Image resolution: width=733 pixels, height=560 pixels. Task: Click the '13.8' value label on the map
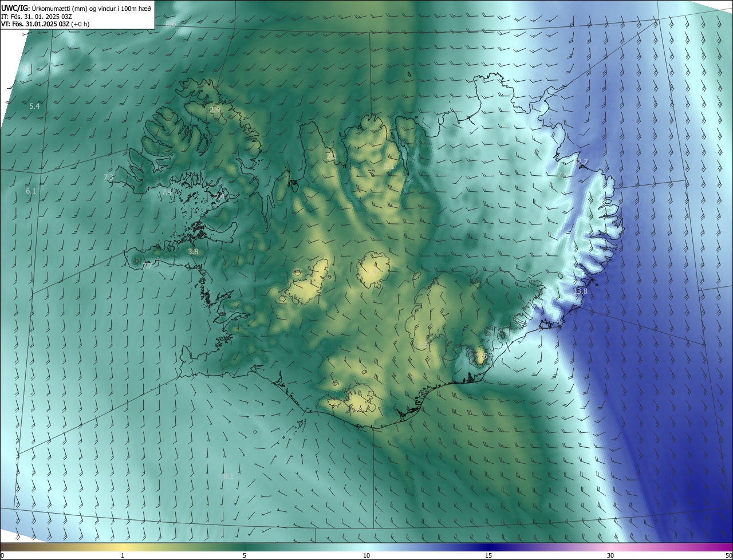580,291
